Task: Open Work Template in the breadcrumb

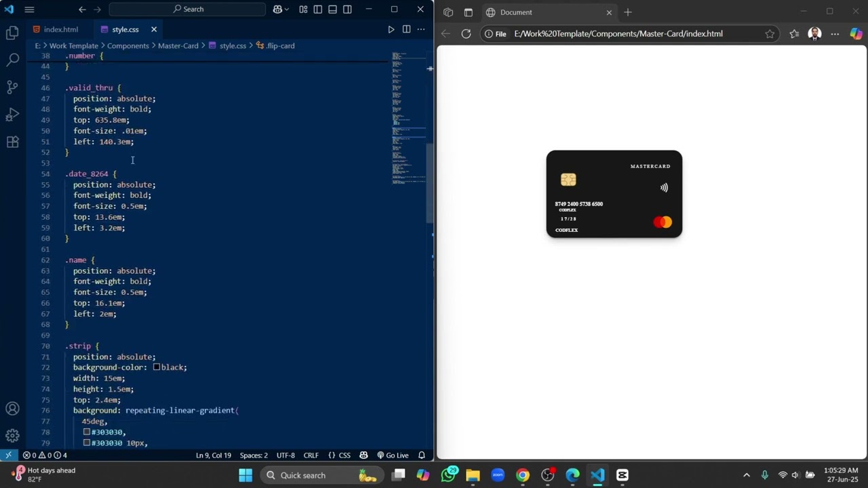Action: click(73, 45)
